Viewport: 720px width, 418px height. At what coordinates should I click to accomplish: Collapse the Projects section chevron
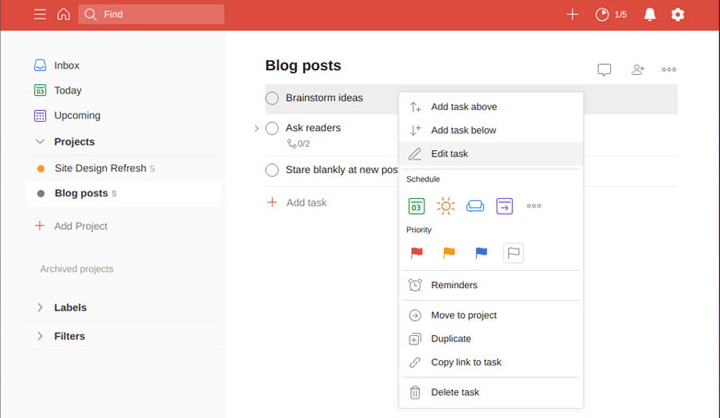[40, 141]
